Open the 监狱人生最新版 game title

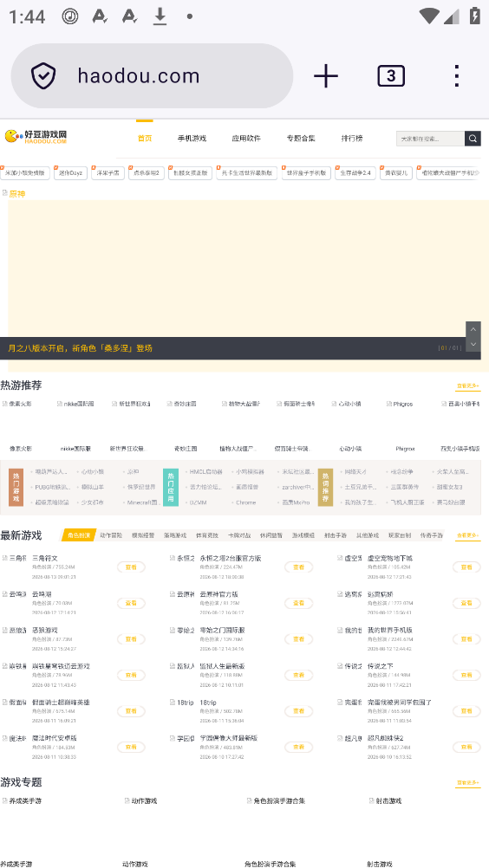click(222, 666)
